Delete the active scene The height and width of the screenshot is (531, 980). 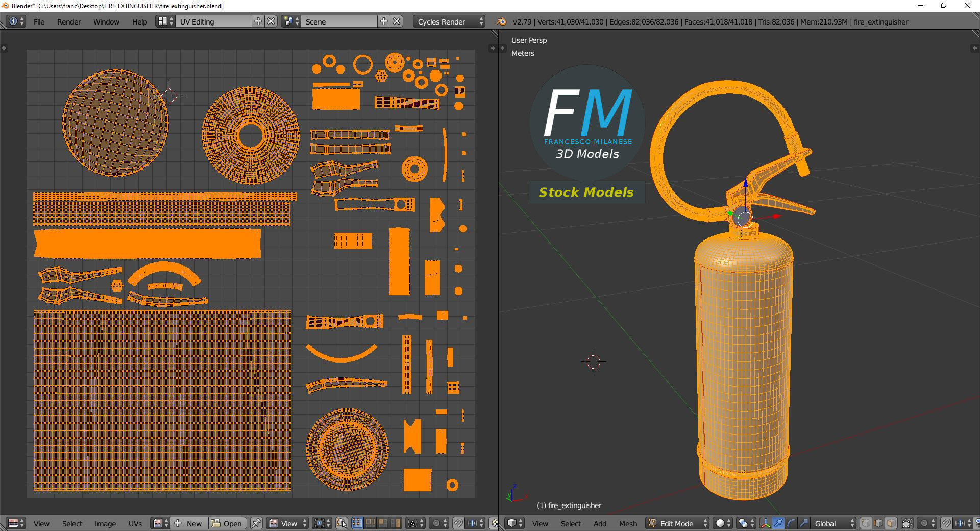397,21
